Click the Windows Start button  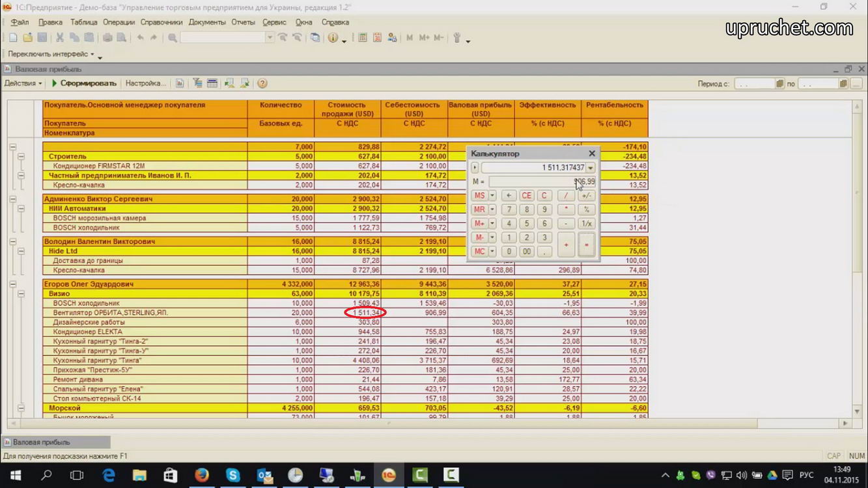coord(16,476)
